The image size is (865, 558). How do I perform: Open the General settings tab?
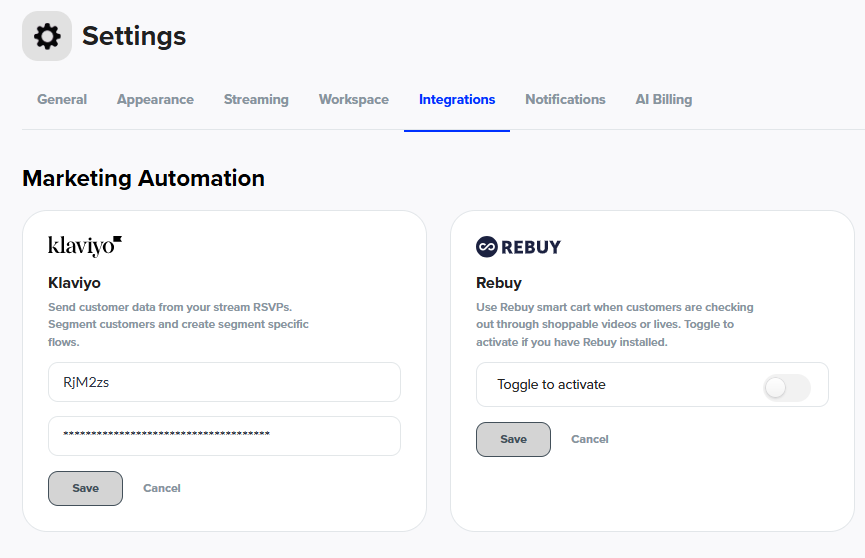click(62, 100)
